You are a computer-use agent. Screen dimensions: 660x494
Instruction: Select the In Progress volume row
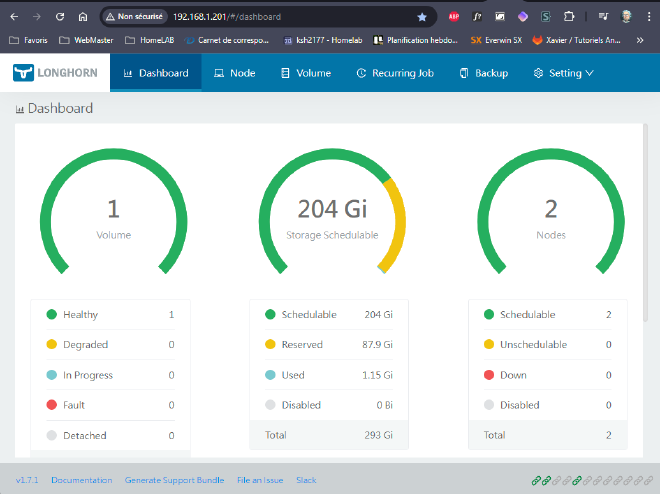[110, 375]
